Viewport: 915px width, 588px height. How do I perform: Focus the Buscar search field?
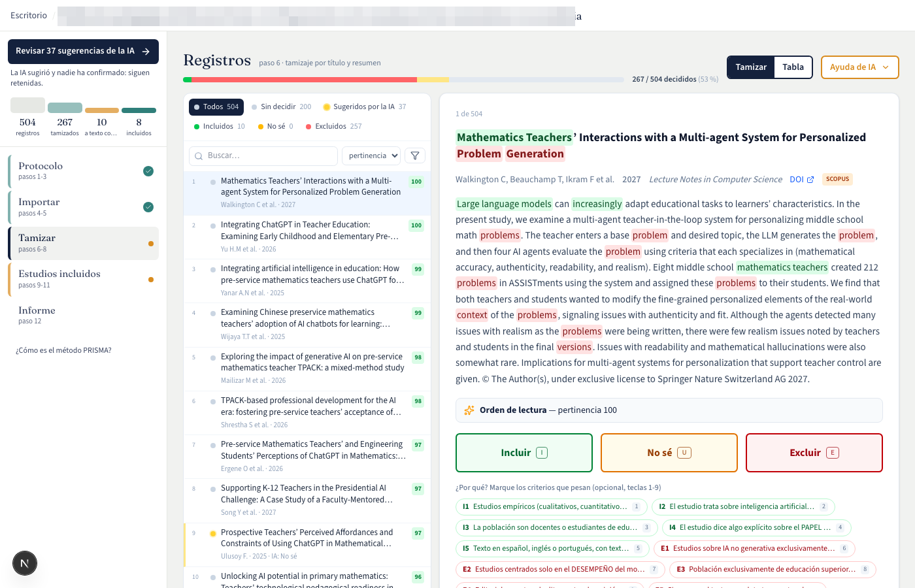coord(263,155)
